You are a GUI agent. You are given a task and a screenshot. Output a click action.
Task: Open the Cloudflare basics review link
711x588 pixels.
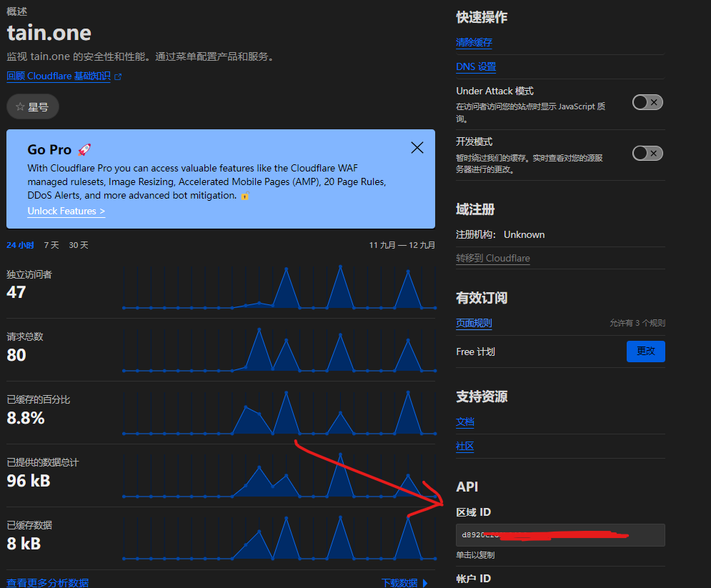pyautogui.click(x=59, y=76)
